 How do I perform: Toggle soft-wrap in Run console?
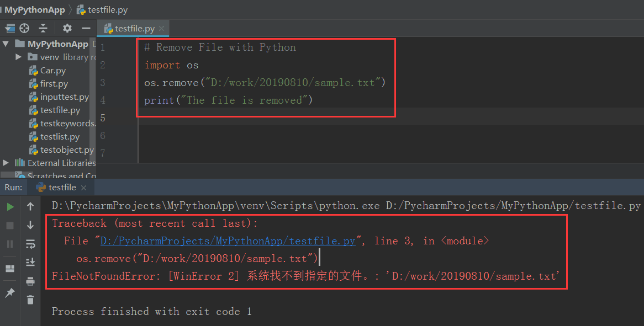(x=30, y=244)
